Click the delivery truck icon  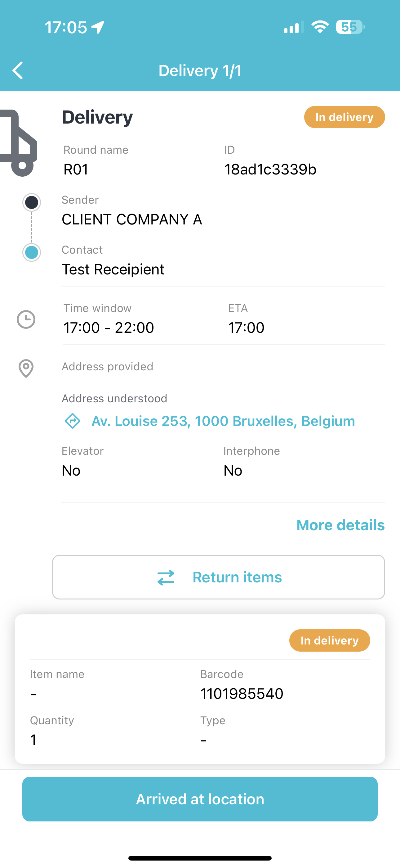(x=18, y=143)
